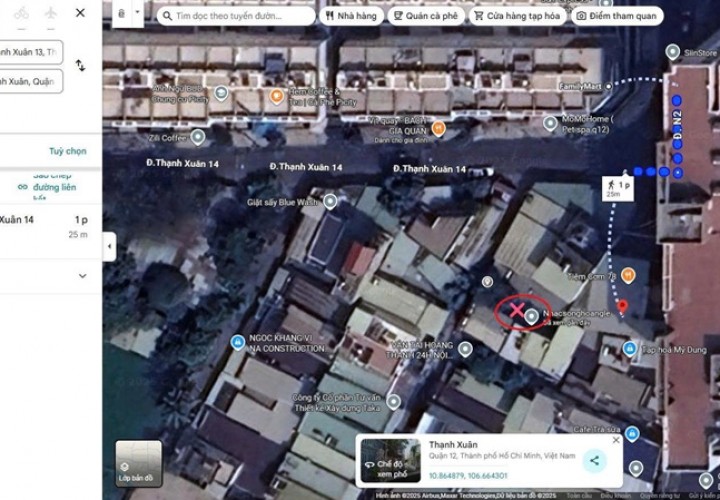Viewport: 720px width, 500px height.
Task: Open the Vịt quay BẠCH GIA QUÁN restaurant pin
Action: click(x=439, y=128)
